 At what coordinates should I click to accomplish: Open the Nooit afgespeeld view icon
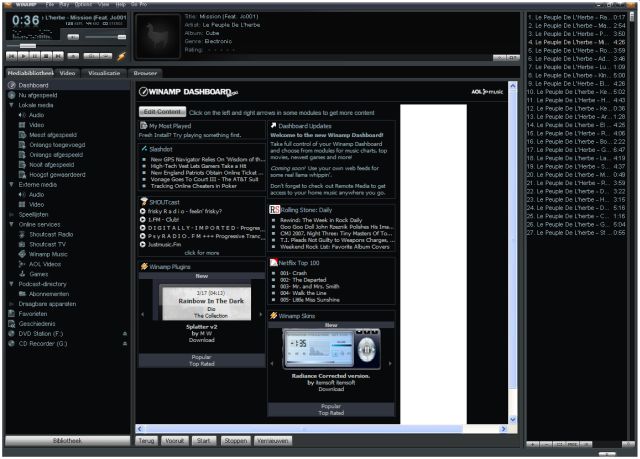pos(22,165)
